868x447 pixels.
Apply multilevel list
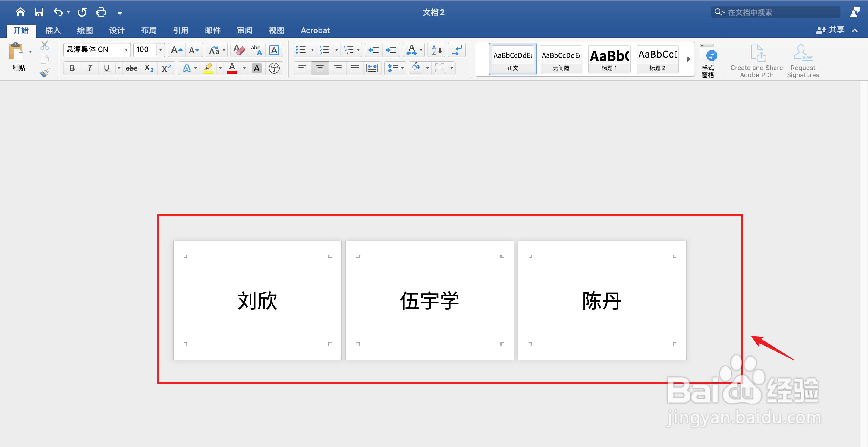pyautogui.click(x=349, y=50)
